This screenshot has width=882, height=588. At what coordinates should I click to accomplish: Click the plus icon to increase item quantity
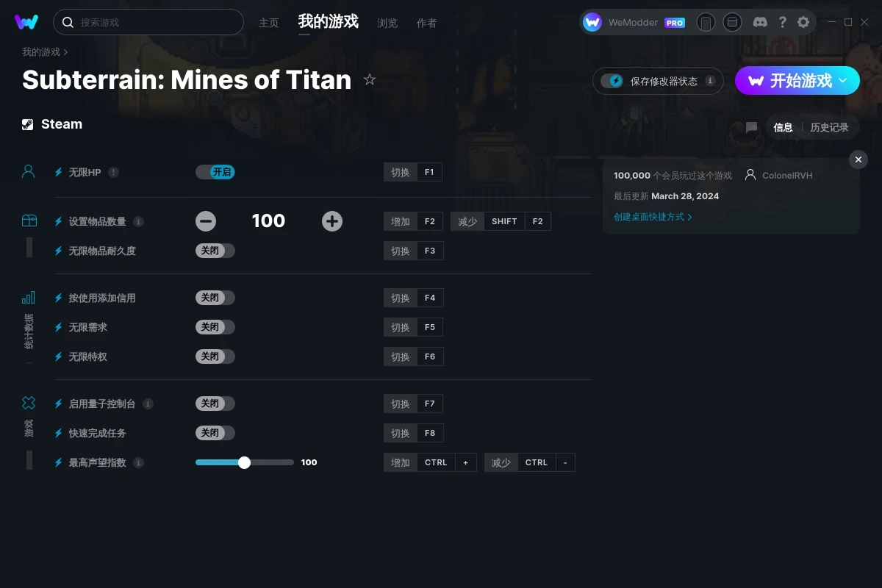pos(332,221)
